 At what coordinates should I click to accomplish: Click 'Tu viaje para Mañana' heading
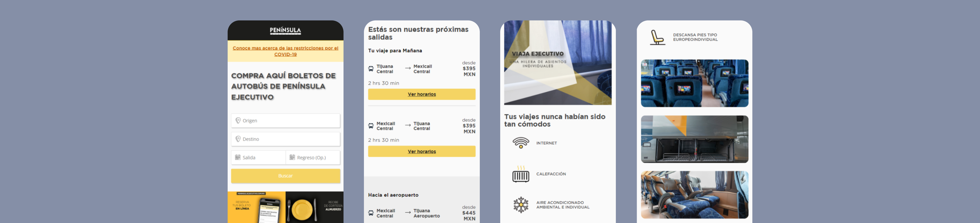(395, 51)
